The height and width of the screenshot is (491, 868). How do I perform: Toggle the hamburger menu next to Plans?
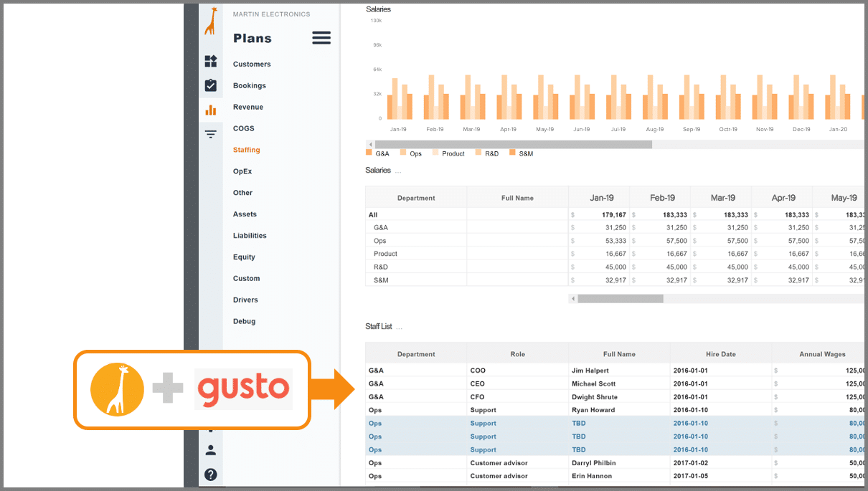321,38
